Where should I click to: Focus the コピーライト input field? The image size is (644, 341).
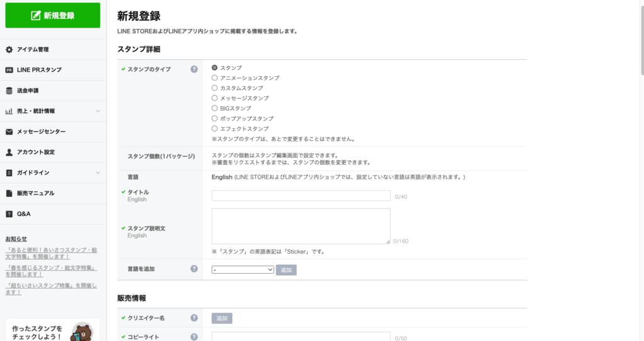point(301,337)
